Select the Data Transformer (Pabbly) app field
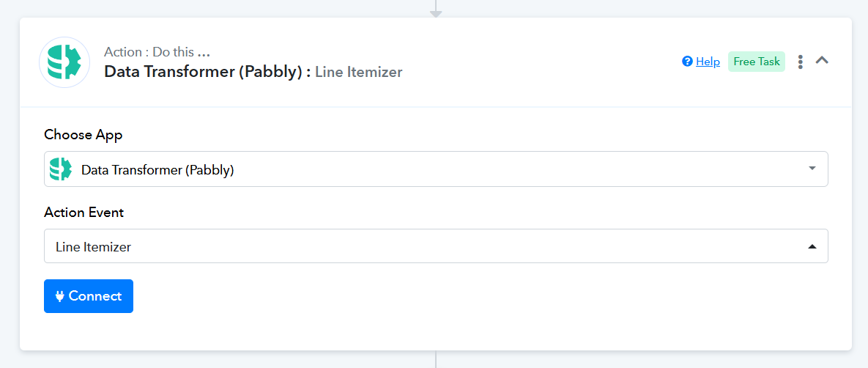The height and width of the screenshot is (368, 868). [x=437, y=169]
